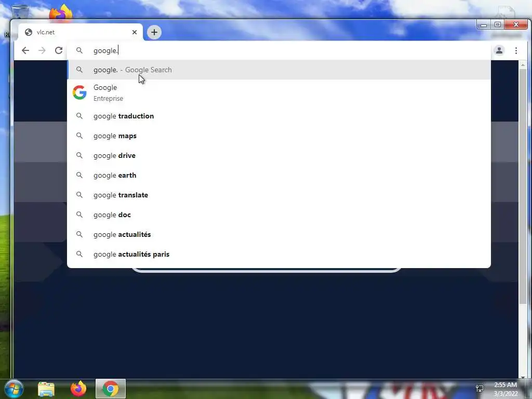This screenshot has height=399, width=532.
Task: Click the magnifier icon in address bar
Action: [x=79, y=50]
